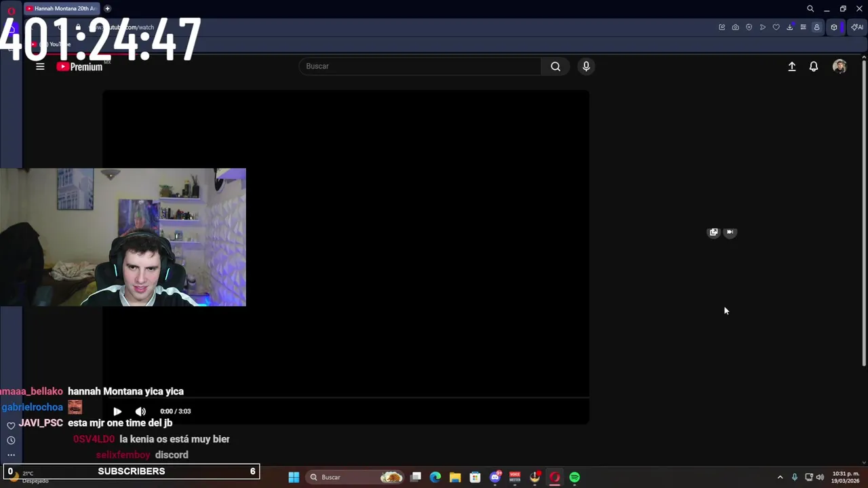Open the YouTube guide hamburger menu
The image size is (868, 488).
(40, 66)
